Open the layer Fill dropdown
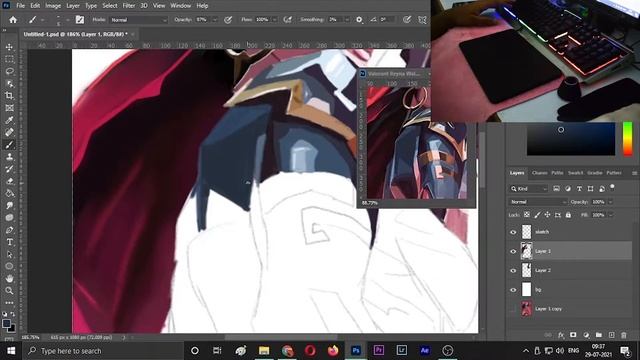Screen dimensions: 640x360 pos(611,215)
